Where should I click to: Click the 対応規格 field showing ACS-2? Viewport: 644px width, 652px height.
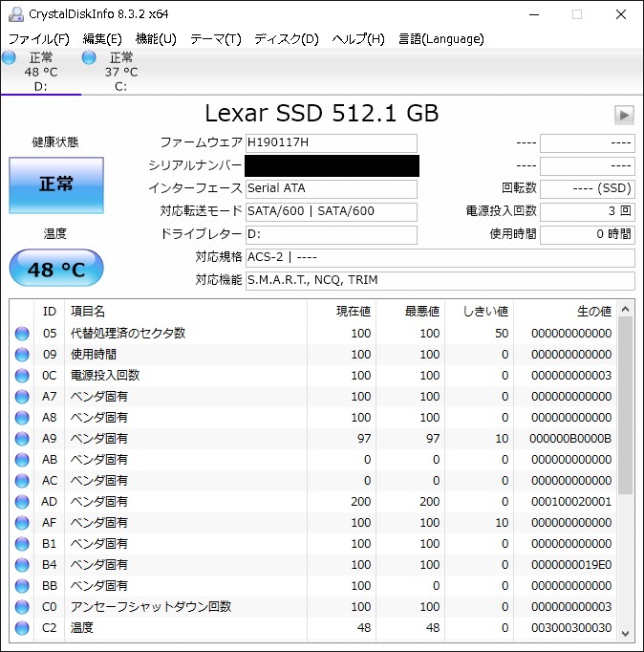(x=440, y=257)
